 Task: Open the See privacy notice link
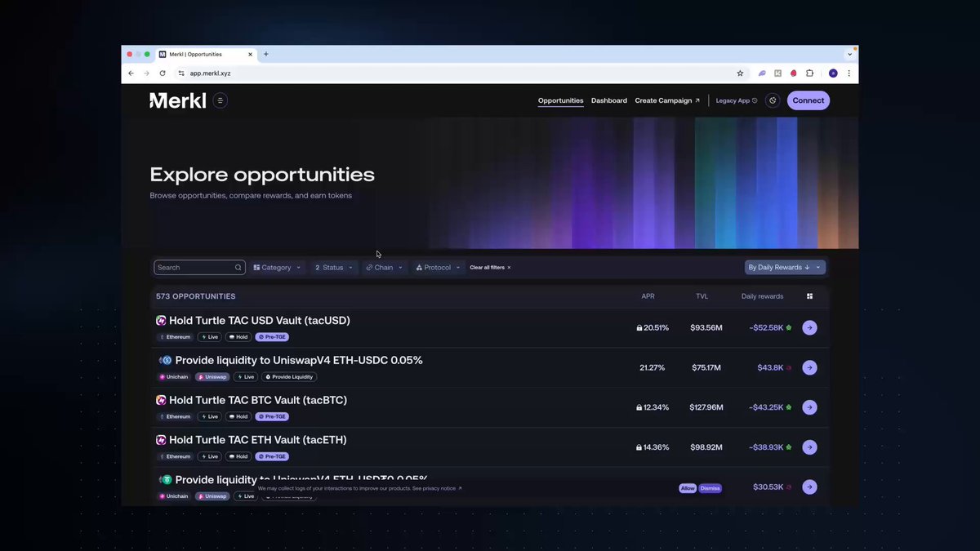437,488
